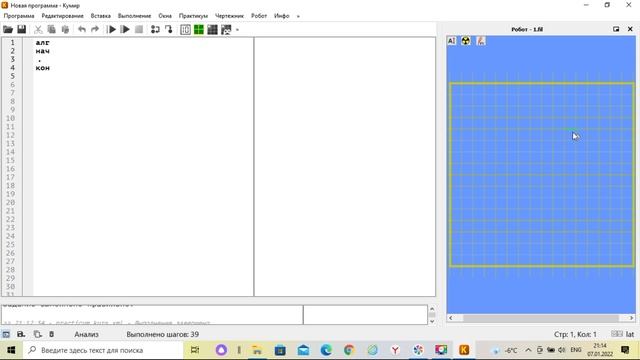Open Microsoft Edge from the taskbar
The image size is (640, 360).
pyautogui.click(x=326, y=350)
